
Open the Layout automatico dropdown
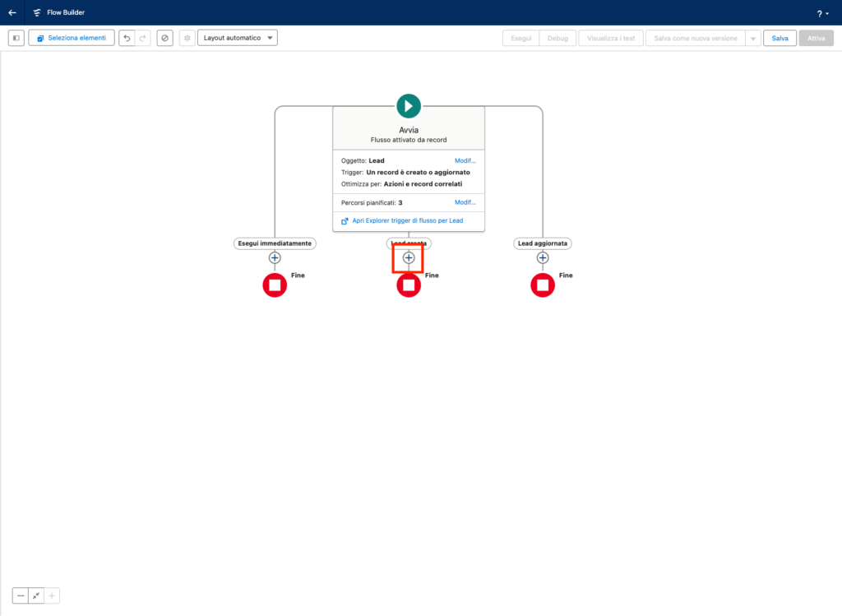pos(238,38)
